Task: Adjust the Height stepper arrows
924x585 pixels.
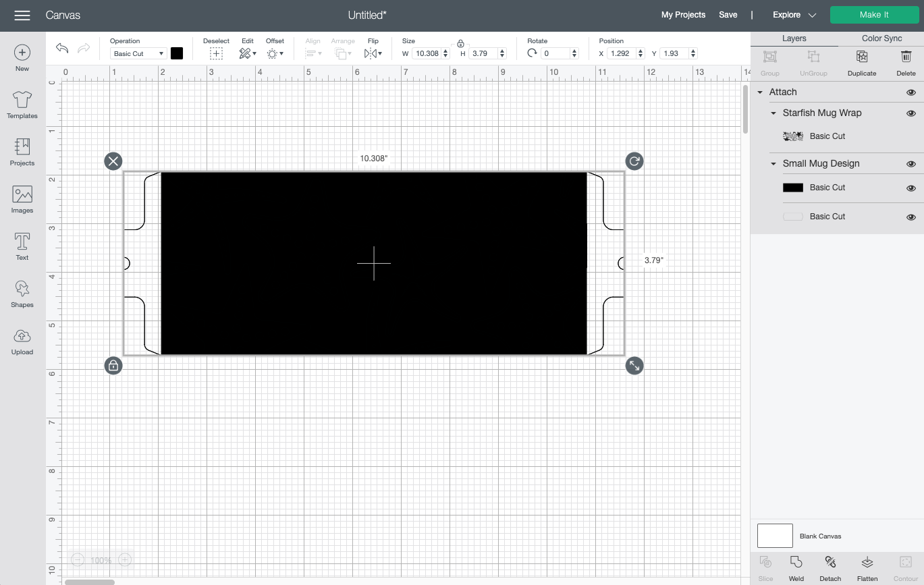Action: click(x=502, y=53)
